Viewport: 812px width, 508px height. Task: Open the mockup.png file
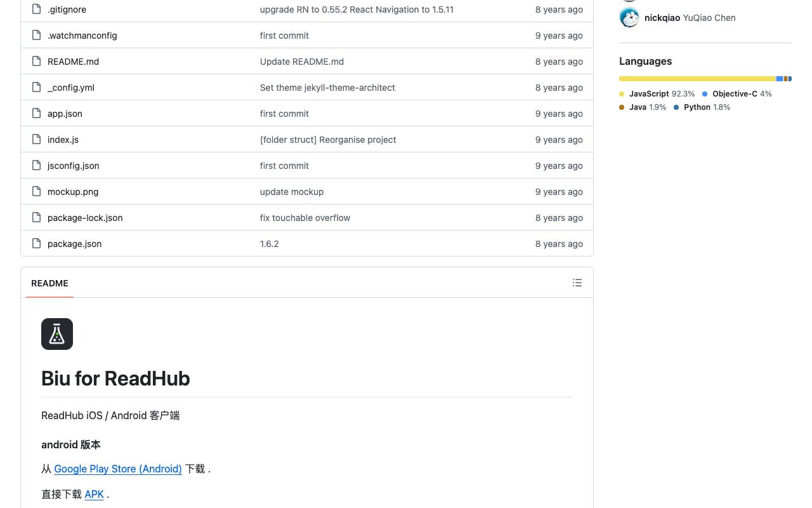pos(73,192)
